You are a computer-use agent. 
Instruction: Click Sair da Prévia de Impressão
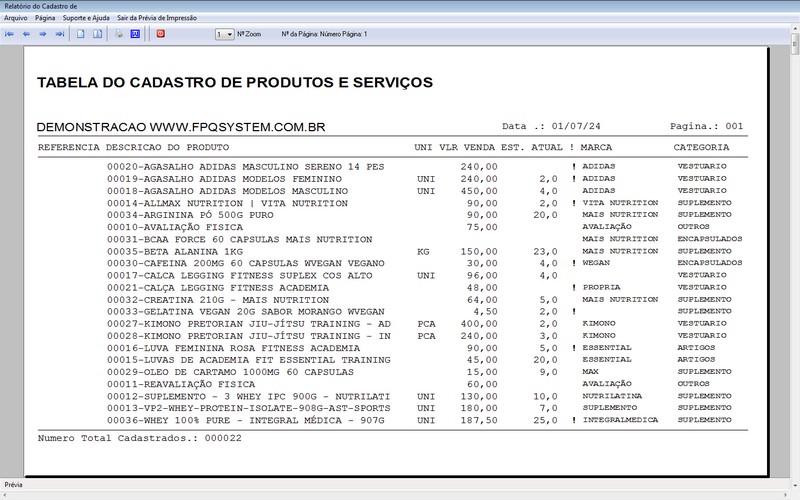[x=157, y=18]
